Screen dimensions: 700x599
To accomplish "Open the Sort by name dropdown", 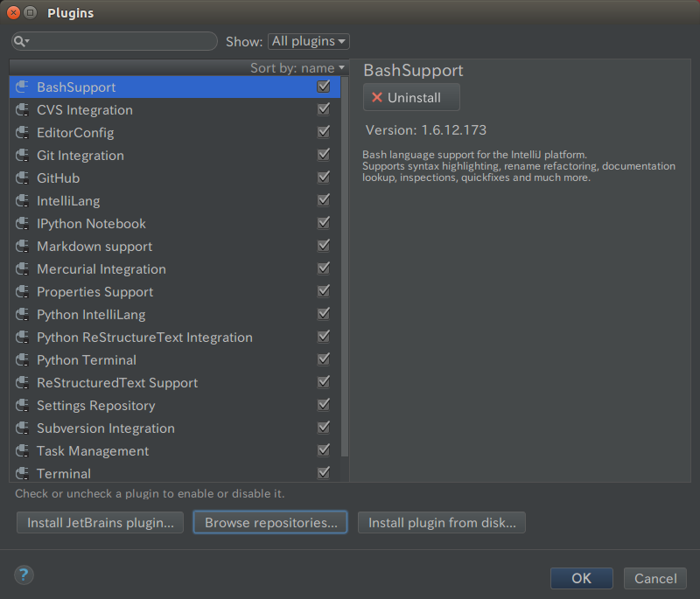I will pos(297,68).
